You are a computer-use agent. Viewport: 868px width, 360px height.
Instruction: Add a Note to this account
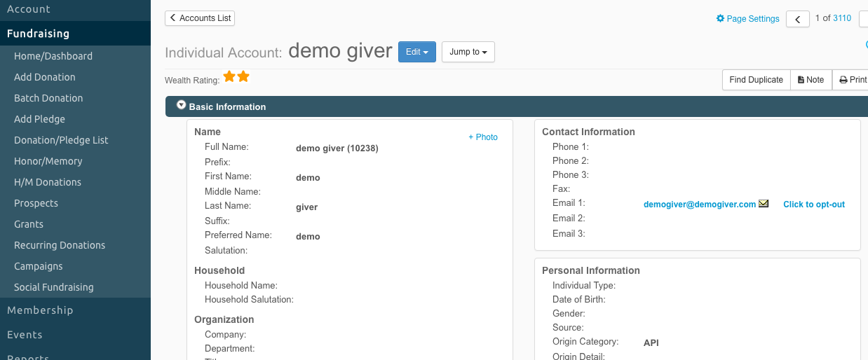811,80
